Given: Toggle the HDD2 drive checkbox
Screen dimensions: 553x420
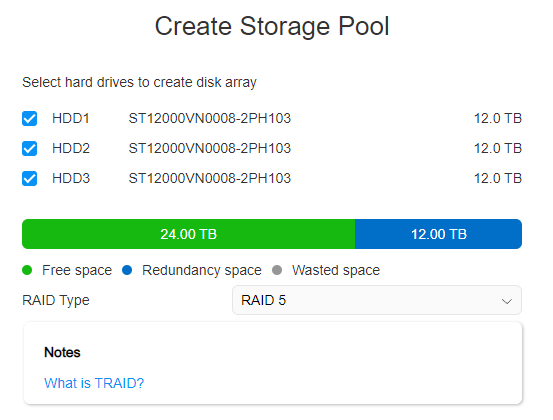Looking at the screenshot, I should tap(29, 148).
